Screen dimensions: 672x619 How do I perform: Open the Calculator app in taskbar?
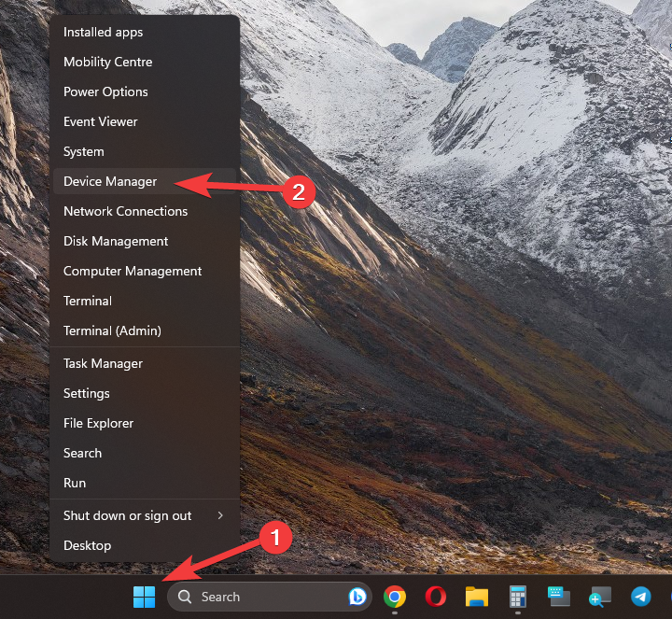[x=518, y=597]
